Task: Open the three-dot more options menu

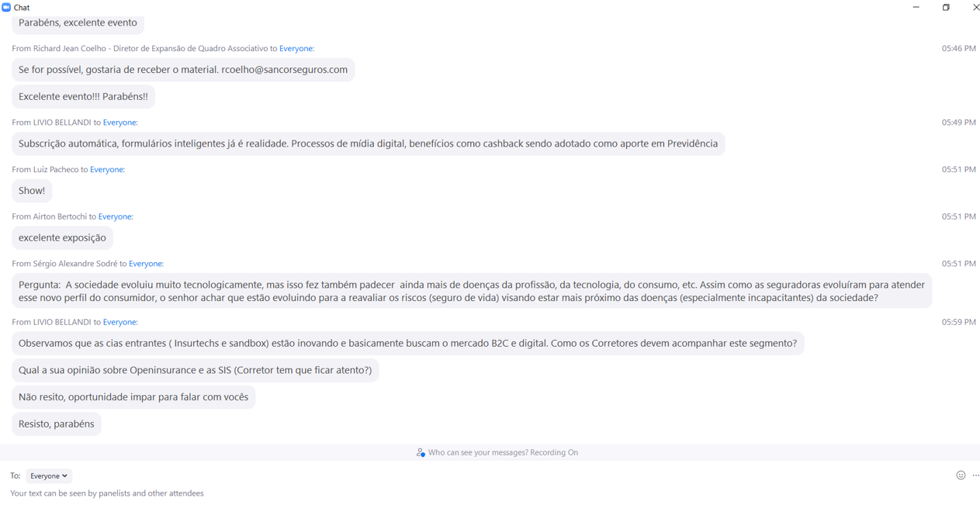Action: [x=976, y=476]
